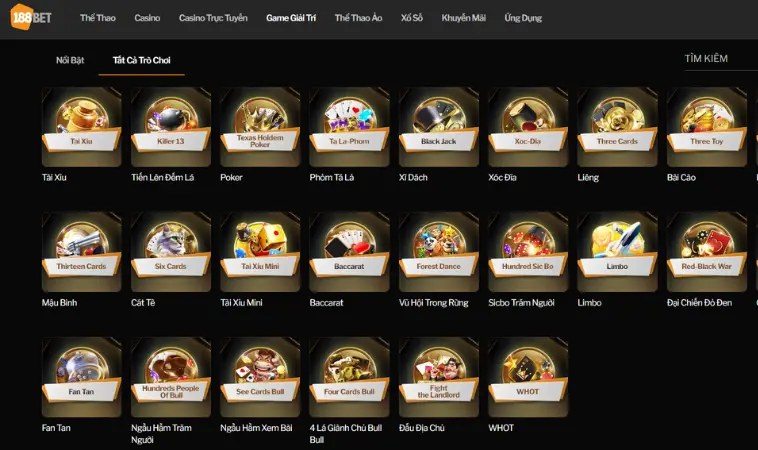Go to Casino Trực Tuyến menu

[213, 18]
